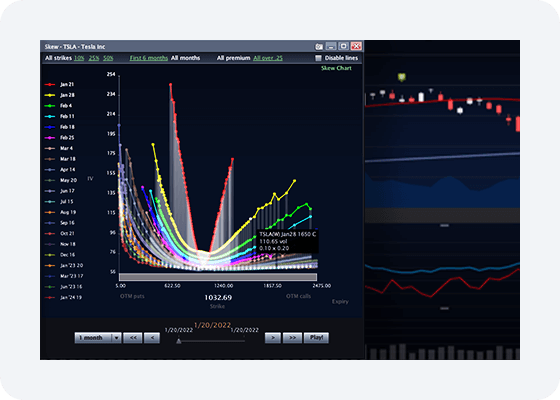Click the camera snapshot icon in title bar
Viewport: 560px width, 400px height.
(x=319, y=46)
